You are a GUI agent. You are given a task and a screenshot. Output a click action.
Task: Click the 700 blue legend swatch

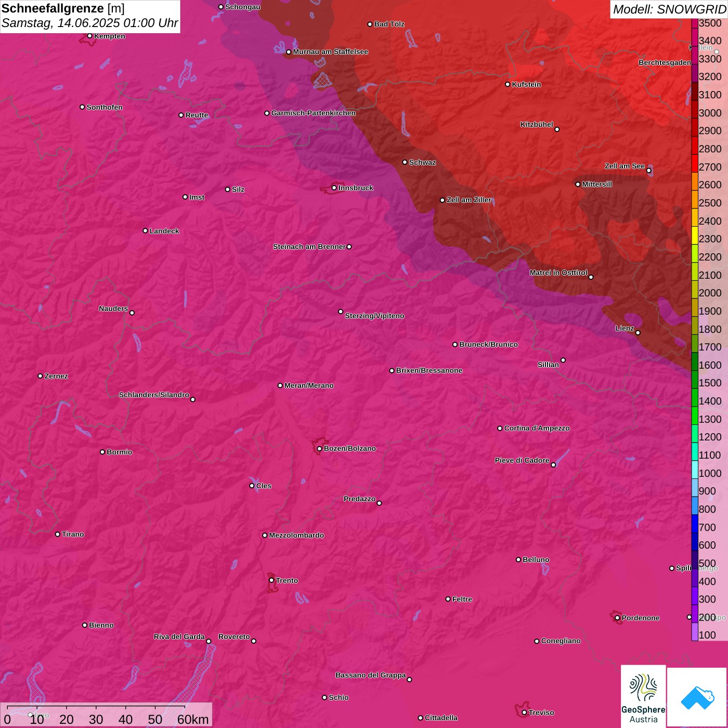click(695, 524)
